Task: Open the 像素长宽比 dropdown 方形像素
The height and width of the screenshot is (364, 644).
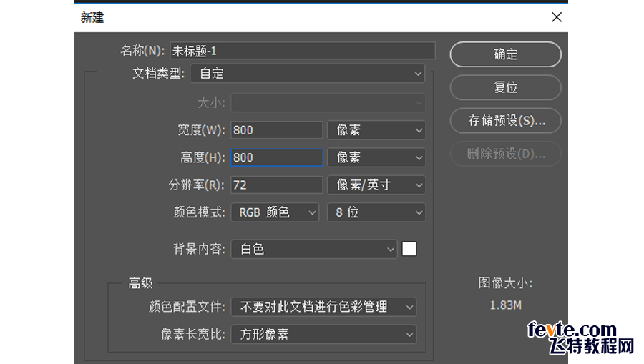Action: coord(323,334)
